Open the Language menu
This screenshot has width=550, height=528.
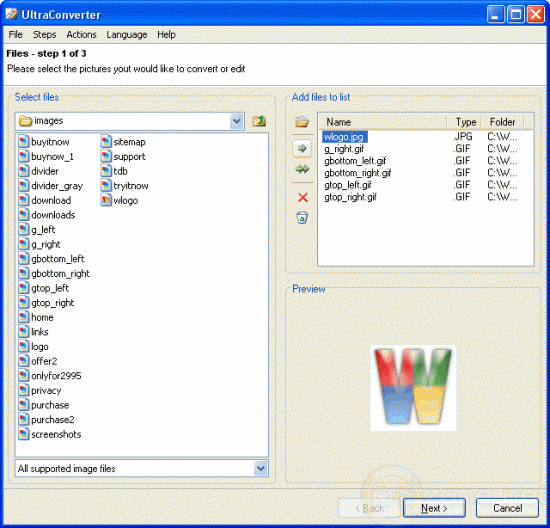[x=127, y=35]
